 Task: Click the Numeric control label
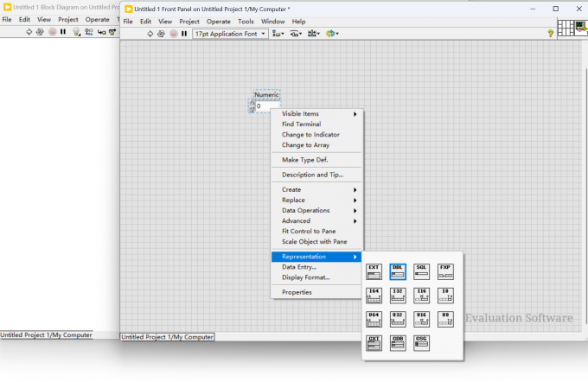266,95
